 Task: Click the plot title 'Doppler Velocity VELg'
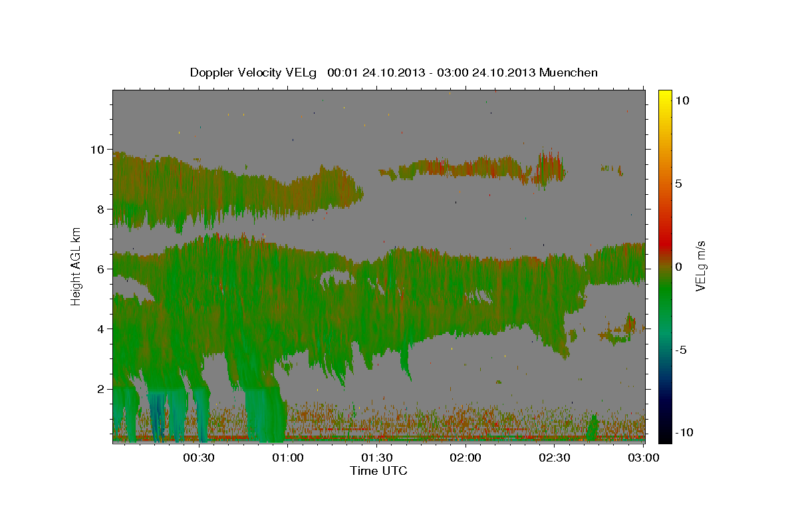(254, 72)
